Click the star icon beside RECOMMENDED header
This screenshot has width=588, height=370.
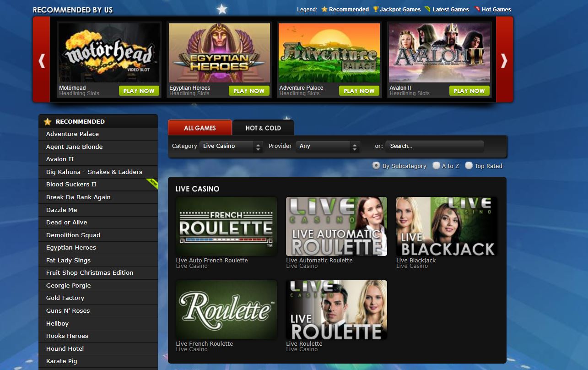[48, 122]
